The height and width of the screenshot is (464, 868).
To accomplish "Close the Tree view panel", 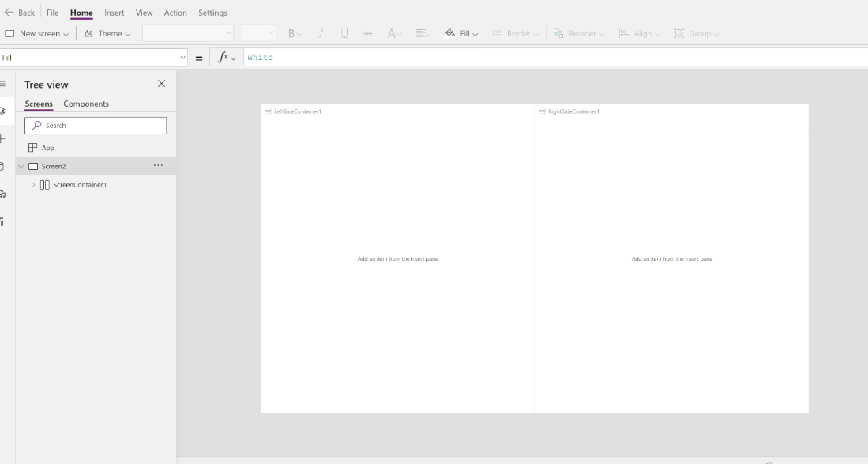I will [x=162, y=84].
